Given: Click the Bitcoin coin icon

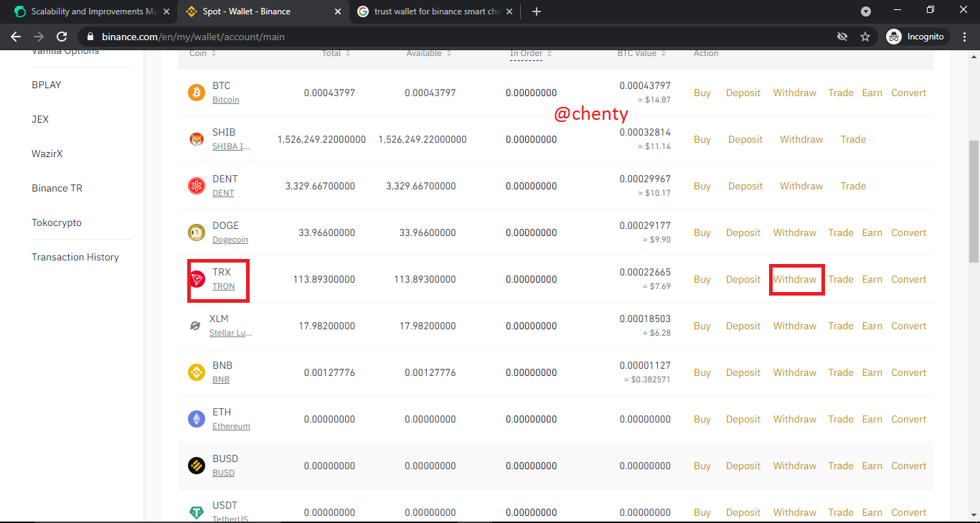Looking at the screenshot, I should click(197, 93).
